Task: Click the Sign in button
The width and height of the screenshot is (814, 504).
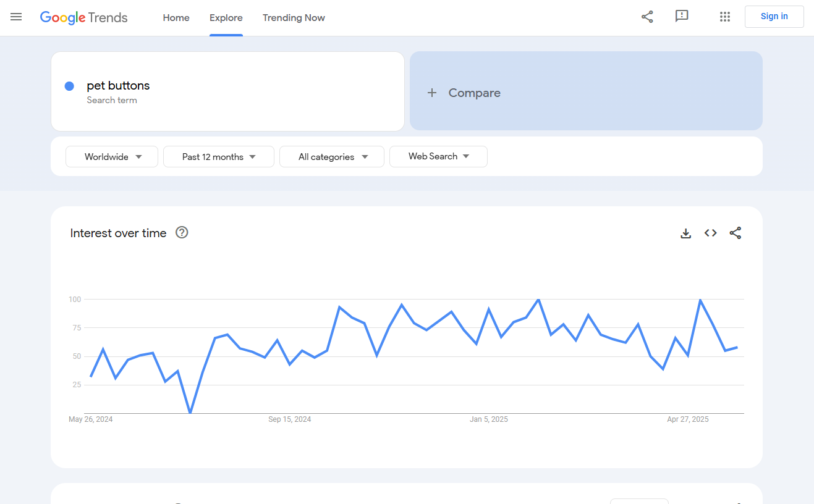Action: (x=774, y=17)
